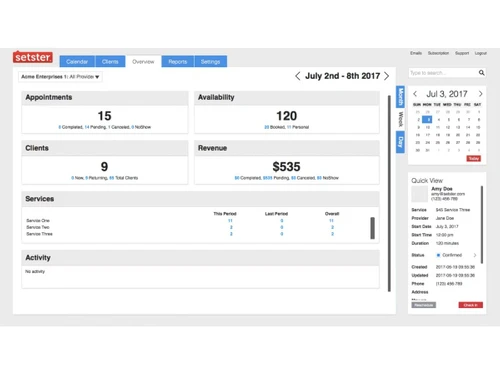Focus the Type to search field
This screenshot has height=375, width=500.
(443, 73)
